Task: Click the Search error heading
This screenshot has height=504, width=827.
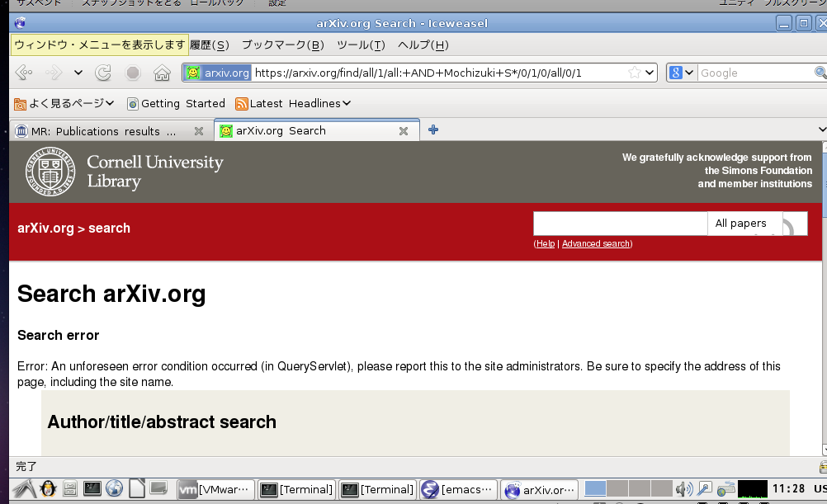Action: [x=58, y=335]
